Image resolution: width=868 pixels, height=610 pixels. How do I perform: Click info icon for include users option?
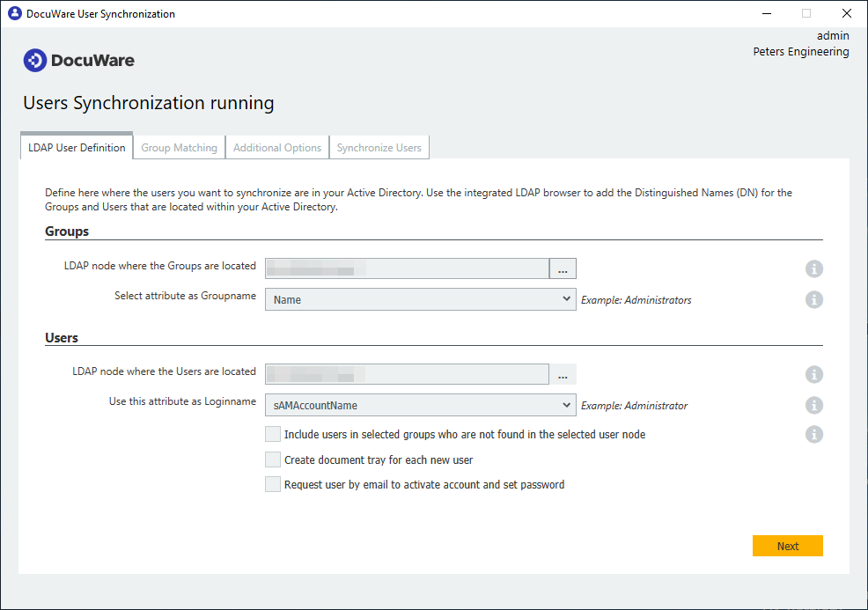[x=814, y=434]
